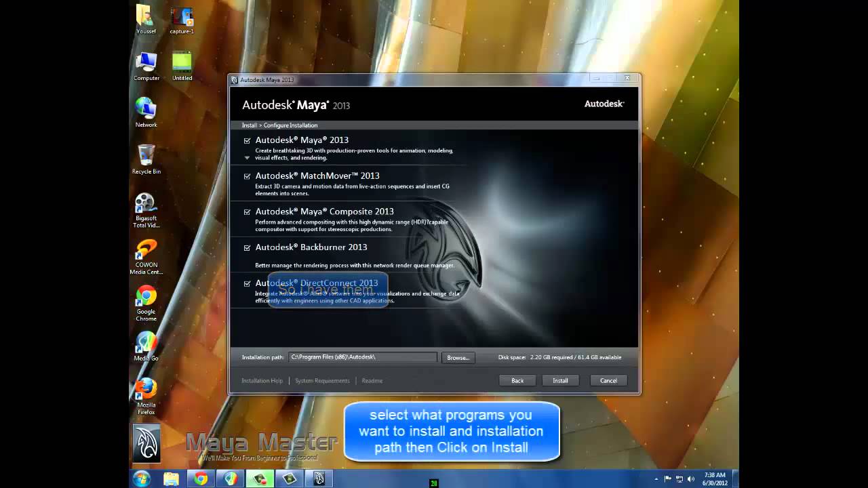The image size is (868, 488).
Task: Click the Back button
Action: coord(517,380)
